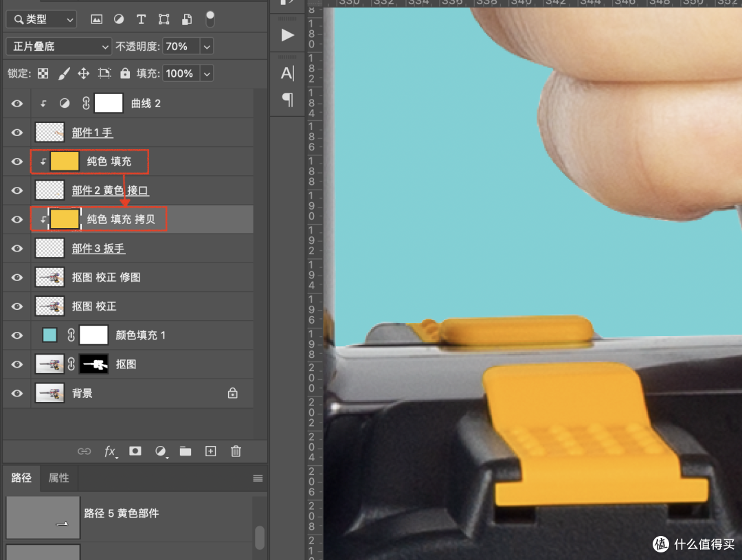The width and height of the screenshot is (742, 560).
Task: Click the link layers icon
Action: click(85, 451)
